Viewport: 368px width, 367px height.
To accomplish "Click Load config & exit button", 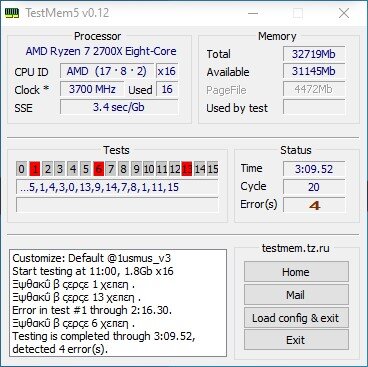I will (x=296, y=318).
